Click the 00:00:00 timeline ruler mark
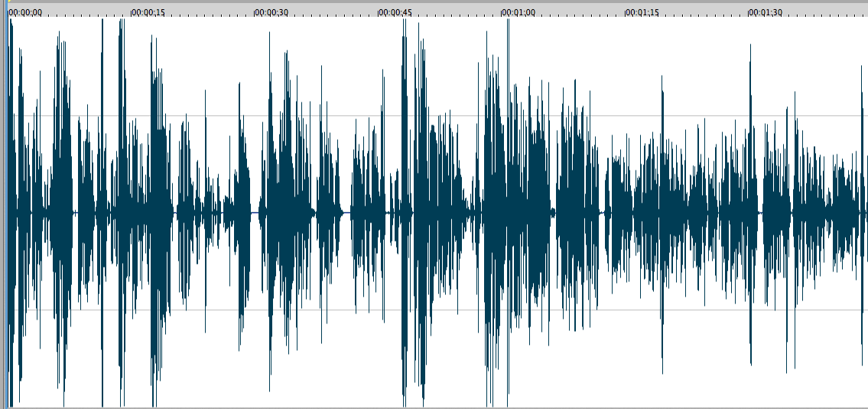Image resolution: width=868 pixels, height=409 pixels. (25, 12)
